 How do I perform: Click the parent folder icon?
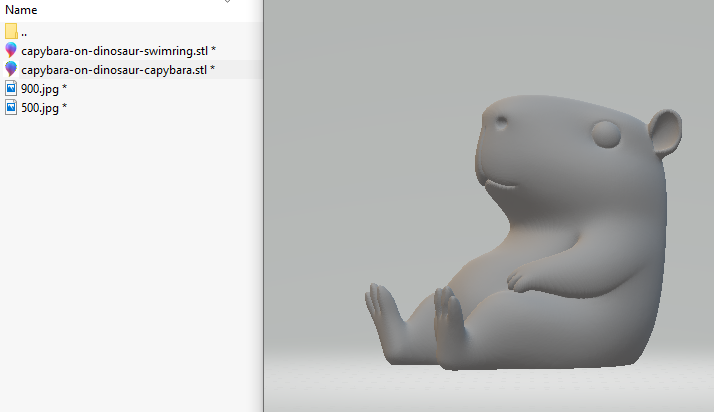(11, 31)
